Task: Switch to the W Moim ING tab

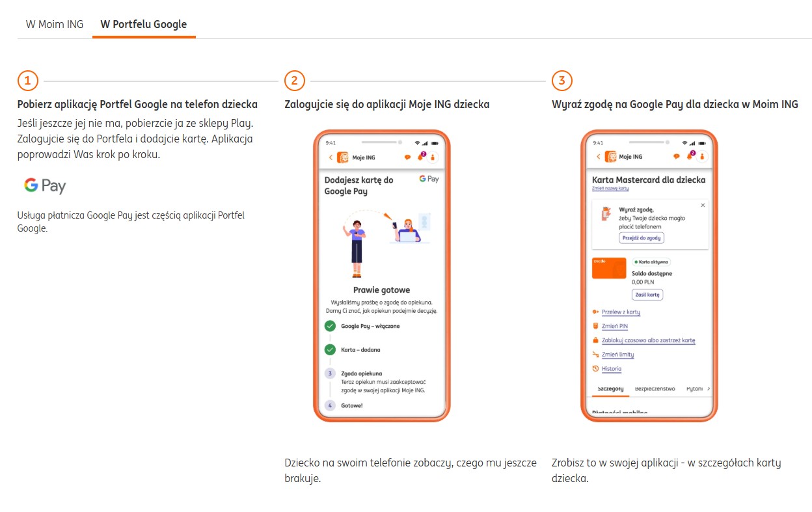Action: click(x=54, y=23)
